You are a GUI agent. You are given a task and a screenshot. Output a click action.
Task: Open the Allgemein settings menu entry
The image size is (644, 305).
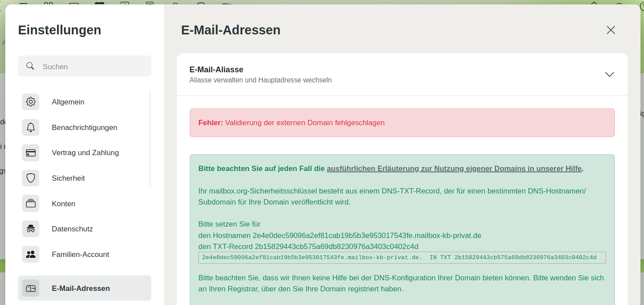click(68, 102)
